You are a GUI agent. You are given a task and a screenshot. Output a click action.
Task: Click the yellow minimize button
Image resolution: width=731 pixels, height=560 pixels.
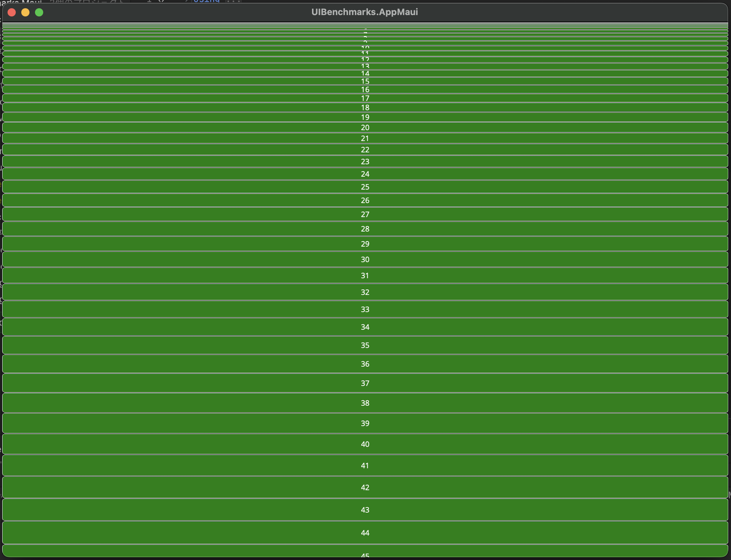[x=26, y=12]
